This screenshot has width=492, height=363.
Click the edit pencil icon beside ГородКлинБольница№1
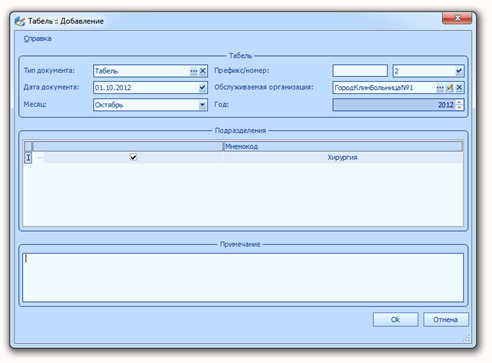pyautogui.click(x=450, y=88)
